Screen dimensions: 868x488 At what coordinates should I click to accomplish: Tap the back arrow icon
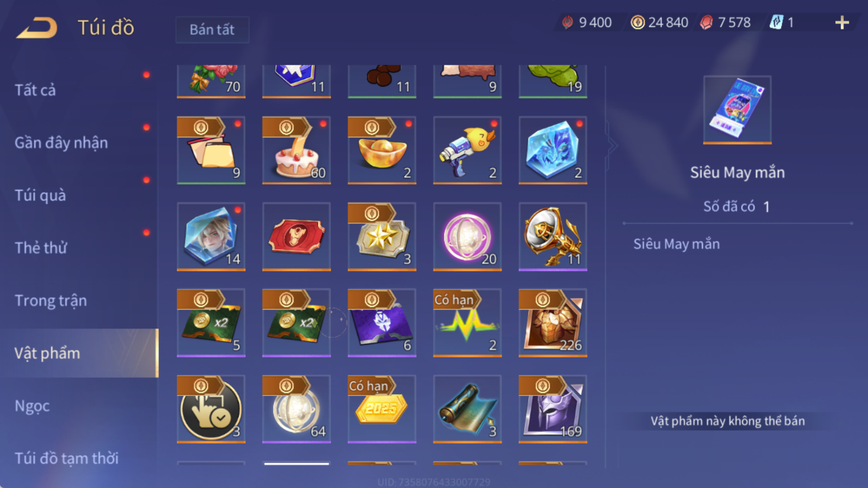pos(37,28)
